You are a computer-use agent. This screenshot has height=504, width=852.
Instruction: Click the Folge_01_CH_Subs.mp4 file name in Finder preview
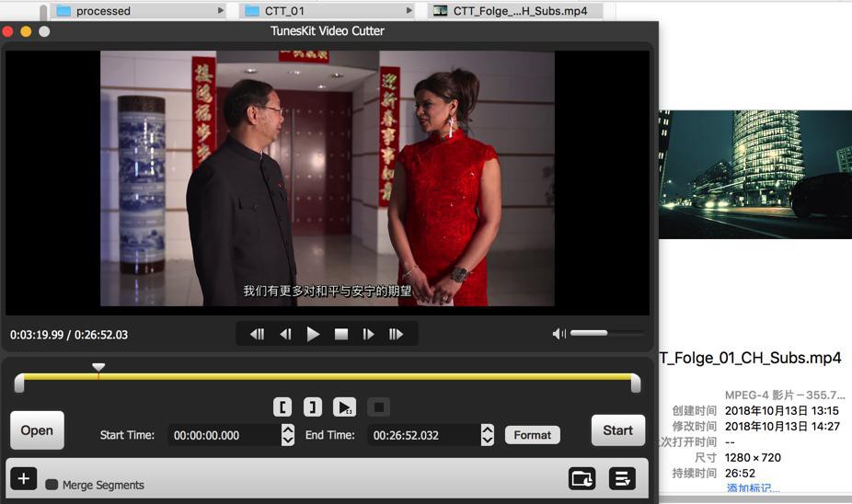click(750, 358)
